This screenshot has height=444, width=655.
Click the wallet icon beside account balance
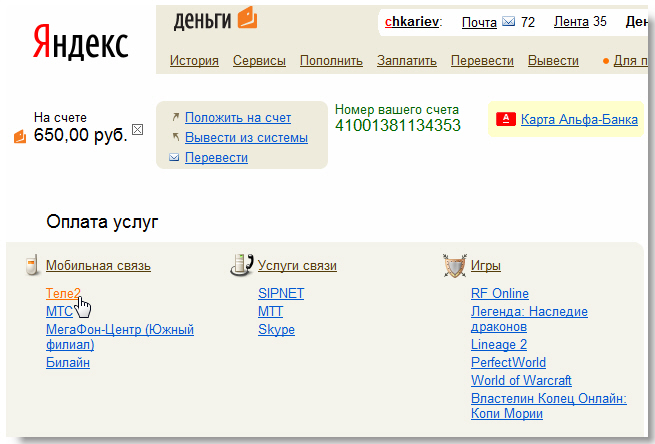(x=20, y=137)
